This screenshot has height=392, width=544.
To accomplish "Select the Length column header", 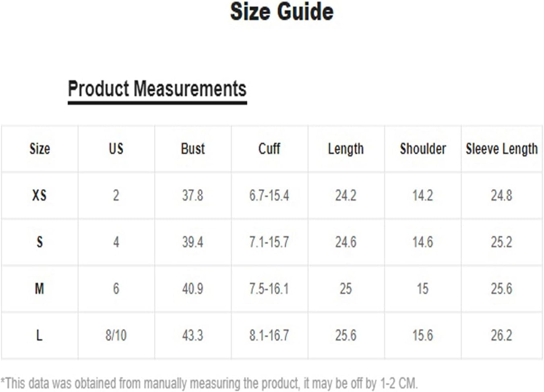I will [345, 149].
